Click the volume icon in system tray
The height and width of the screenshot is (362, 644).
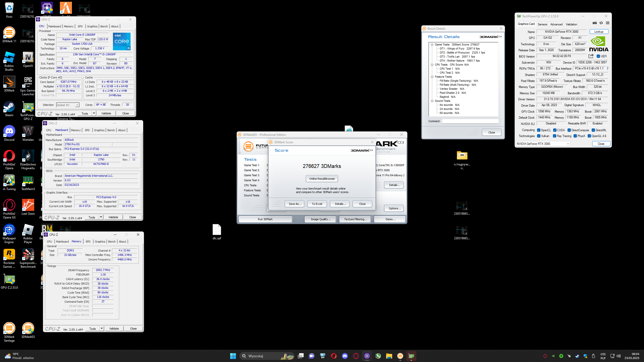[x=619, y=356]
